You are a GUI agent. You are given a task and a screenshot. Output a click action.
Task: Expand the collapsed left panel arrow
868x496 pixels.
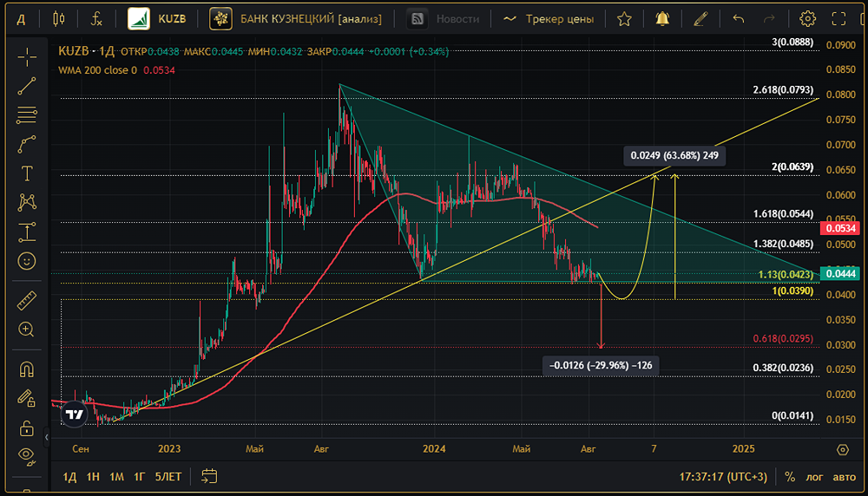coord(47,437)
